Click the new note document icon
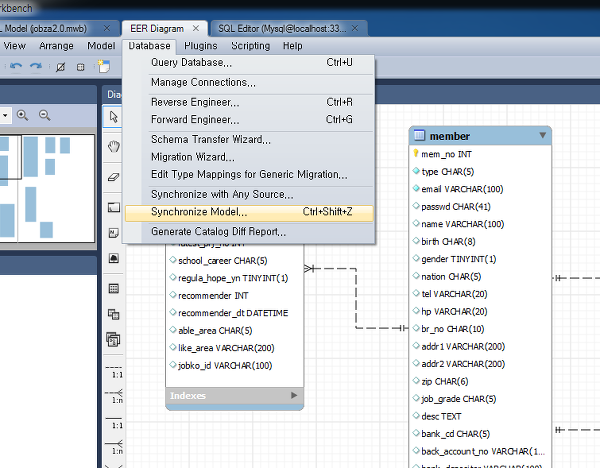The image size is (600, 468). [x=104, y=66]
